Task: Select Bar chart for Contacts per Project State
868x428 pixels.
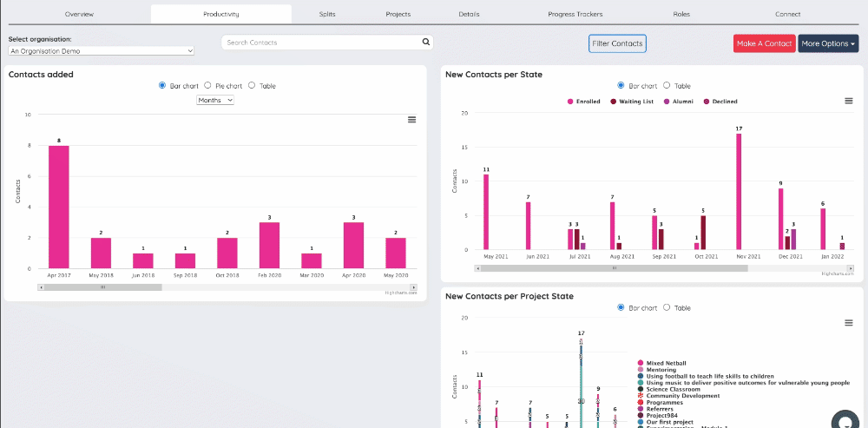Action: (x=621, y=307)
